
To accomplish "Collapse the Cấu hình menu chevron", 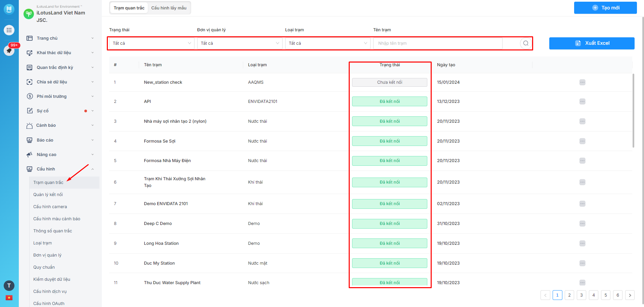I will pos(92,169).
